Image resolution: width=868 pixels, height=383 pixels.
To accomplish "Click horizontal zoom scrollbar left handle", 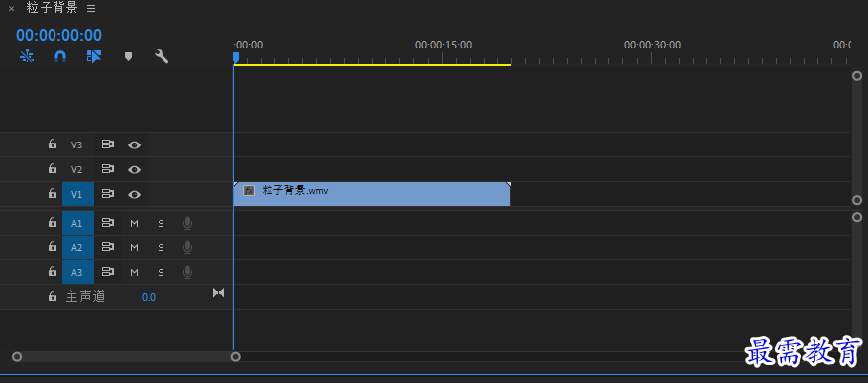I will 17,357.
